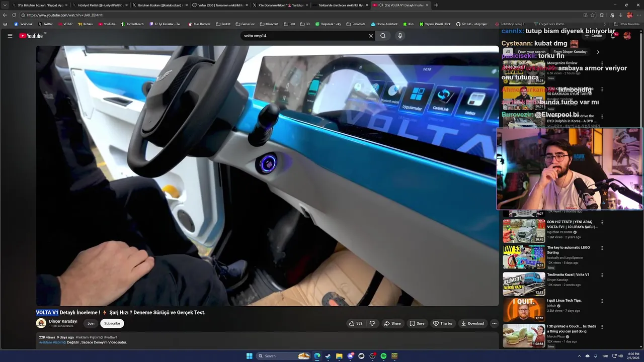Open options for SON HIZ TESTİ video

(602, 222)
